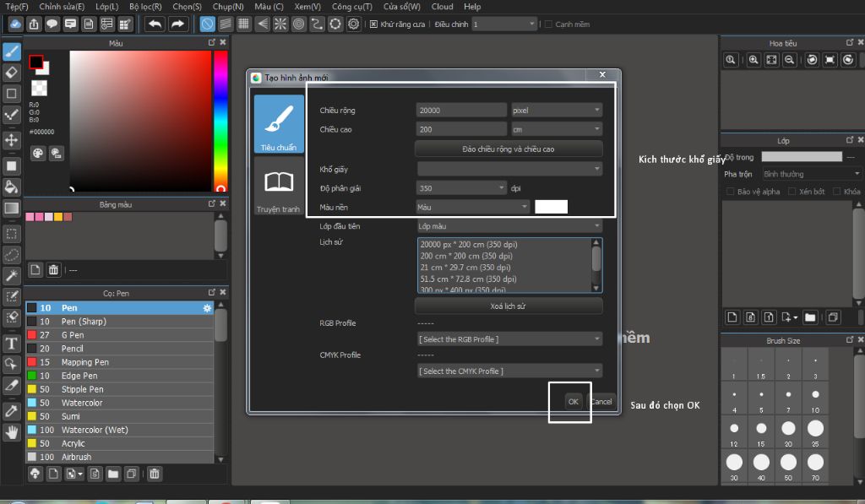Viewport: 865px width, 504px height.
Task: Select the Hand pan tool
Action: [12, 432]
